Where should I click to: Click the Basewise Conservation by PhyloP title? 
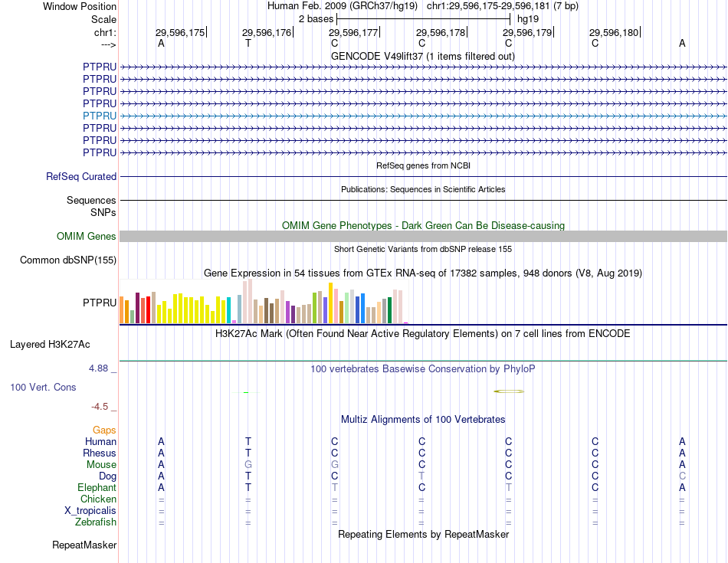click(x=423, y=369)
